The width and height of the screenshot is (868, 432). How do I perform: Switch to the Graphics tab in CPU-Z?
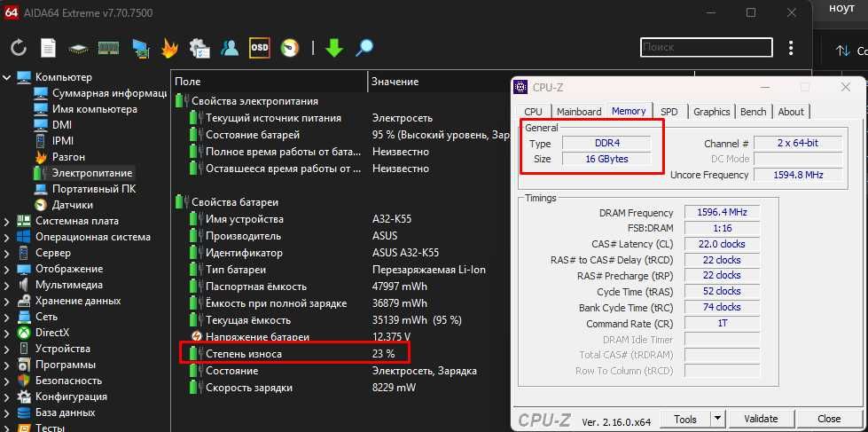click(x=711, y=111)
